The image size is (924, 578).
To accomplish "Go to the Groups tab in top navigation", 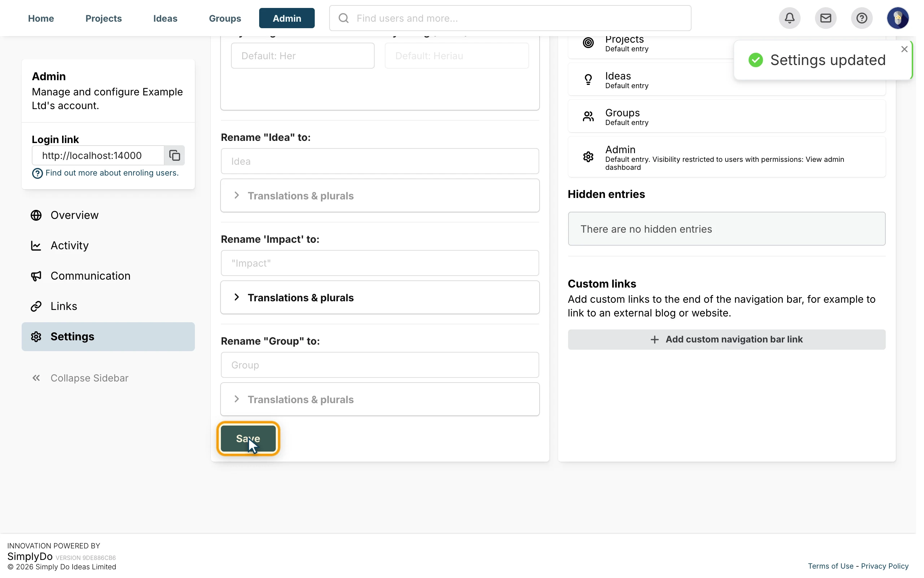I will pyautogui.click(x=225, y=18).
